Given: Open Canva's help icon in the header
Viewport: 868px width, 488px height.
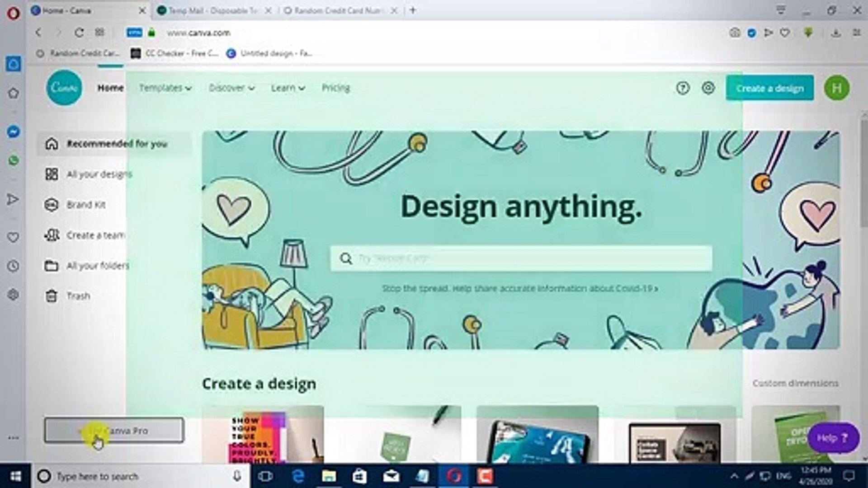Looking at the screenshot, I should point(683,88).
